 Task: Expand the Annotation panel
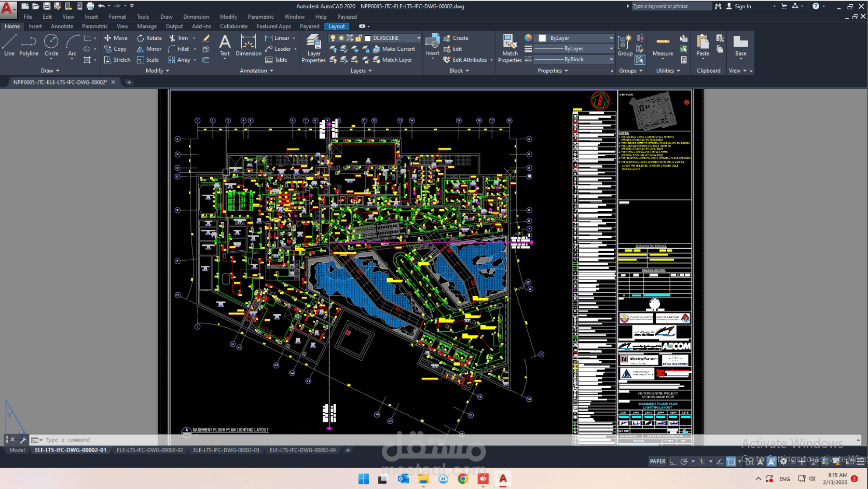pos(256,71)
